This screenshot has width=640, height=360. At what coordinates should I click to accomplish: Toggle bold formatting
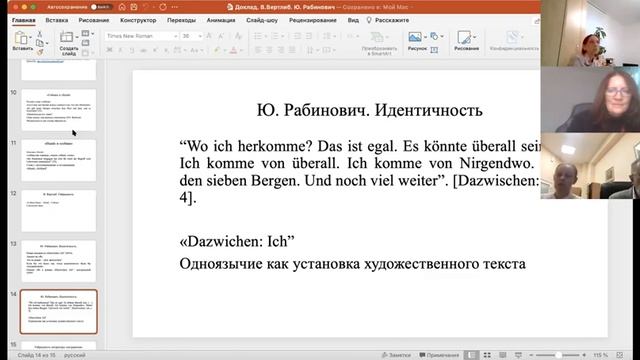coord(109,50)
